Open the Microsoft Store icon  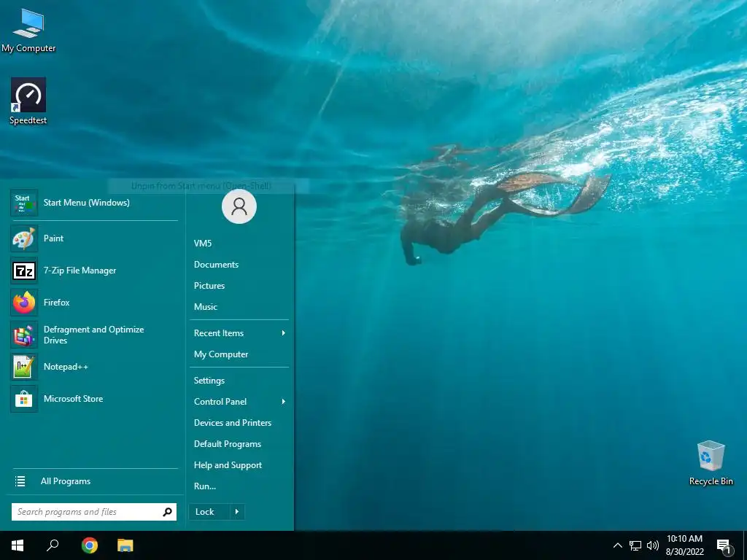pos(24,399)
